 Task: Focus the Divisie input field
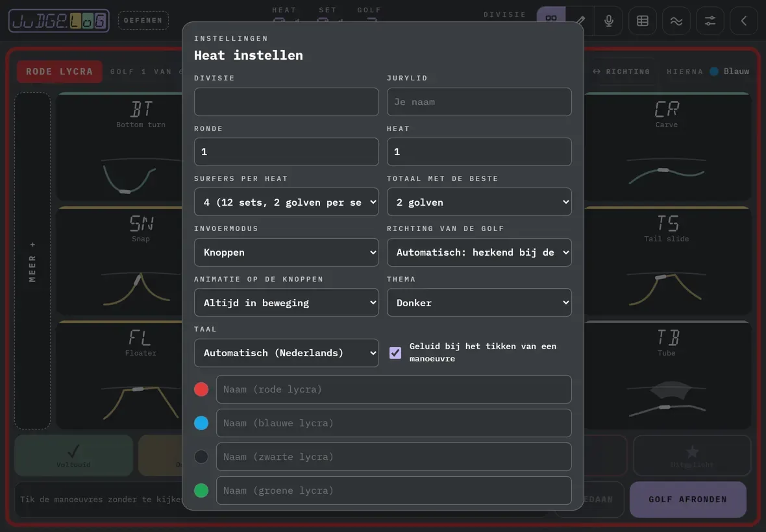click(286, 102)
